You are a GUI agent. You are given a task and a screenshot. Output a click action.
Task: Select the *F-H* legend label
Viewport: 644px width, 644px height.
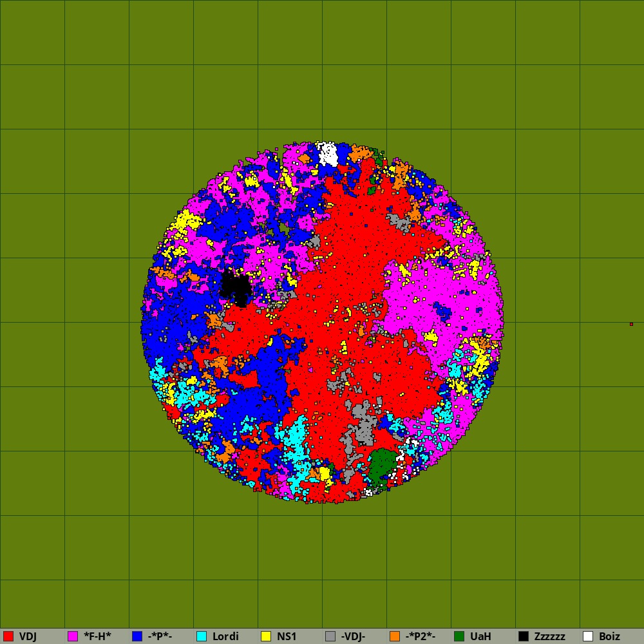97,637
